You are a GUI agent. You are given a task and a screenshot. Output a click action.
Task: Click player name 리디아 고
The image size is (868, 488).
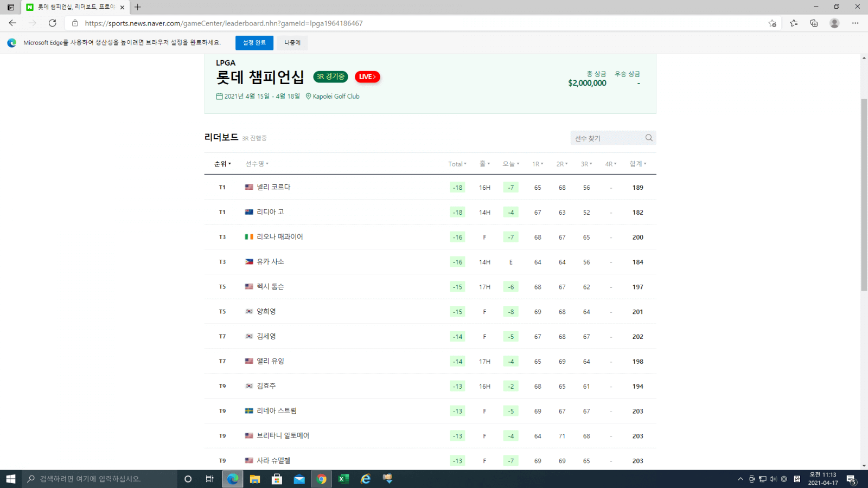pyautogui.click(x=270, y=212)
